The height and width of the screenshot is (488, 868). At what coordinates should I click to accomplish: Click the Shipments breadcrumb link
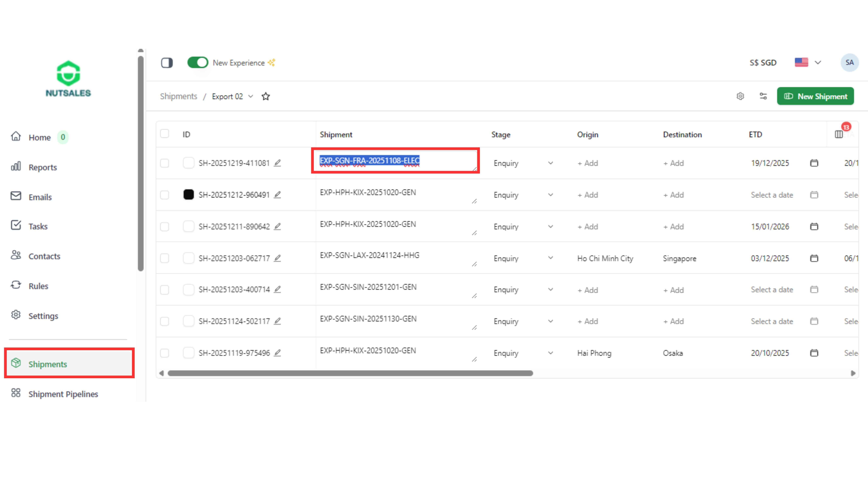tap(178, 96)
